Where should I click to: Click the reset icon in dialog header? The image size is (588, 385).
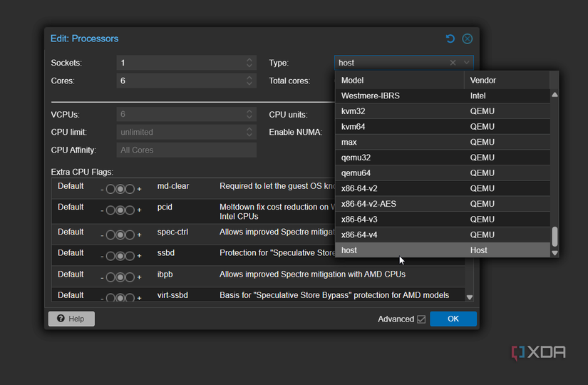[450, 38]
